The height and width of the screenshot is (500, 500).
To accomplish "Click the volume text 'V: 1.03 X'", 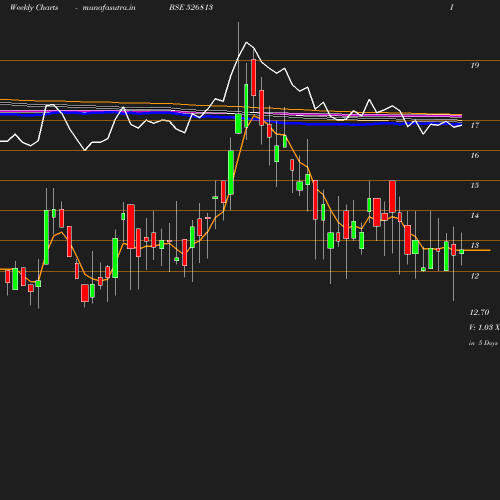I will pyautogui.click(x=484, y=327).
